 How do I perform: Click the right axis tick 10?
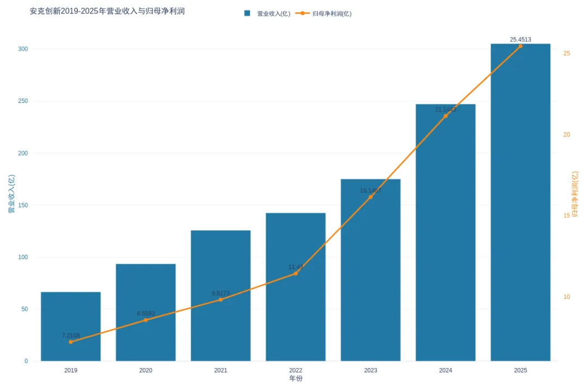(567, 297)
